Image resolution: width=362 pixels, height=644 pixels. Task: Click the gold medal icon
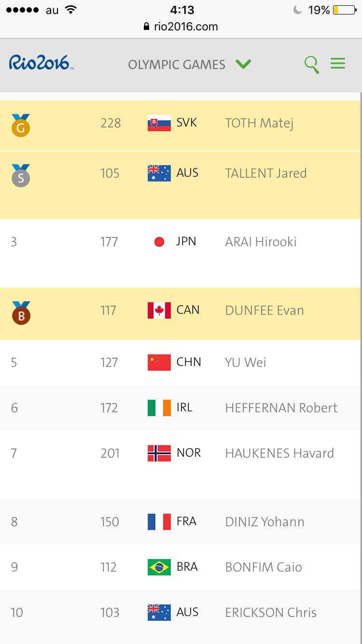tap(21, 125)
